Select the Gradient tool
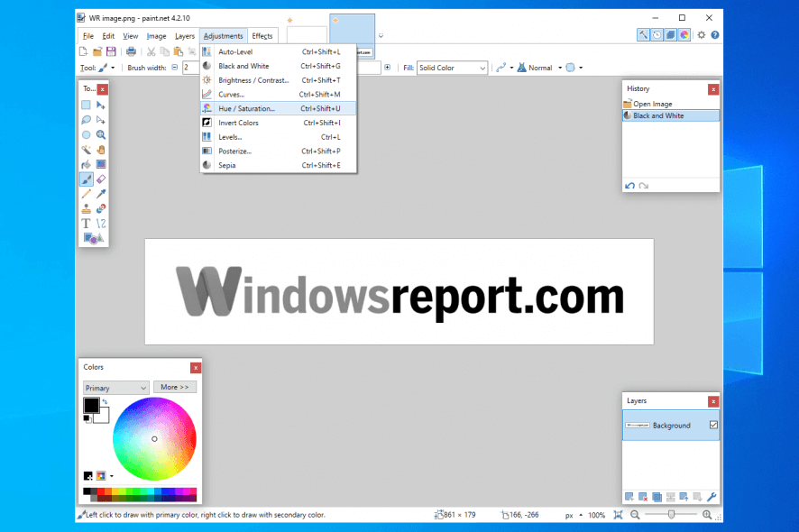 (101, 164)
